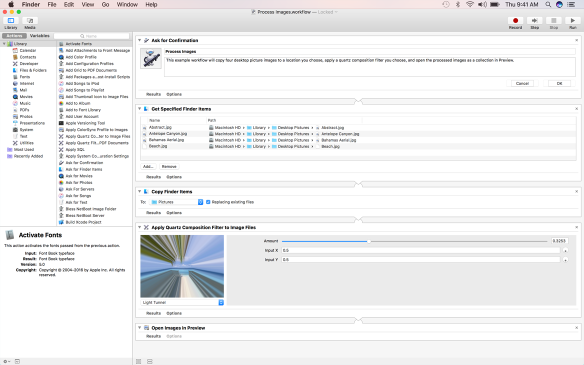Open Siri from the menu bar

pyautogui.click(x=559, y=4)
